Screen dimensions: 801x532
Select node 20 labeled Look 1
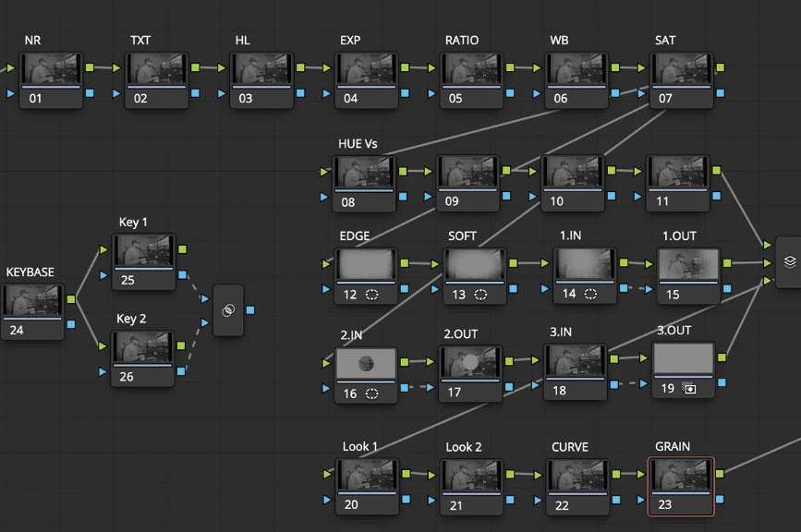pyautogui.click(x=367, y=487)
